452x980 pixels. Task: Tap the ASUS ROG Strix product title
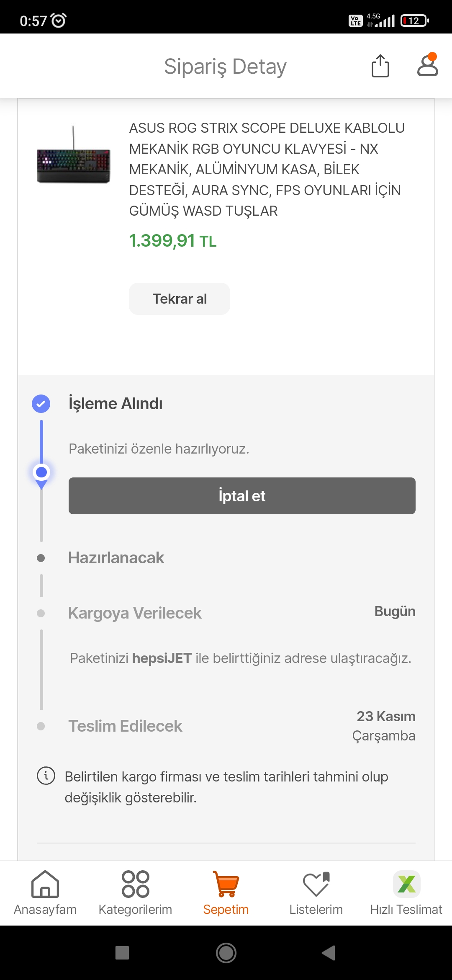pyautogui.click(x=267, y=169)
